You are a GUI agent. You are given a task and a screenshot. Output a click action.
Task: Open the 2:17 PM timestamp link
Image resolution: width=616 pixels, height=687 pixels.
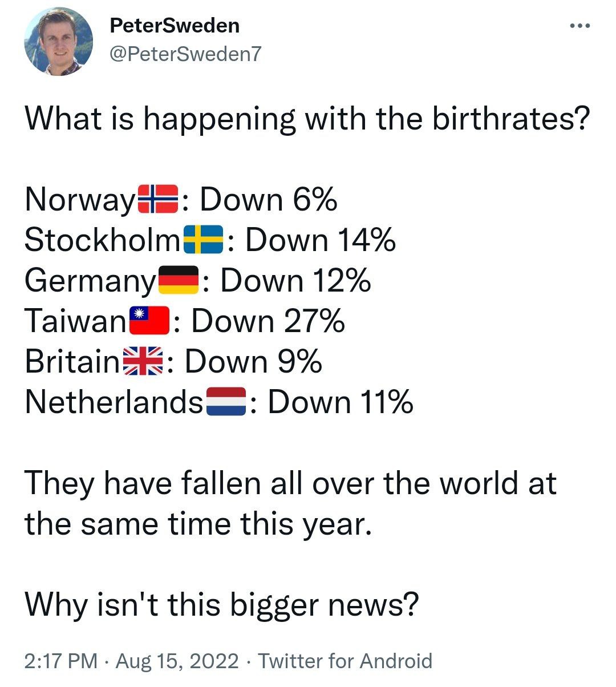pyautogui.click(x=61, y=661)
